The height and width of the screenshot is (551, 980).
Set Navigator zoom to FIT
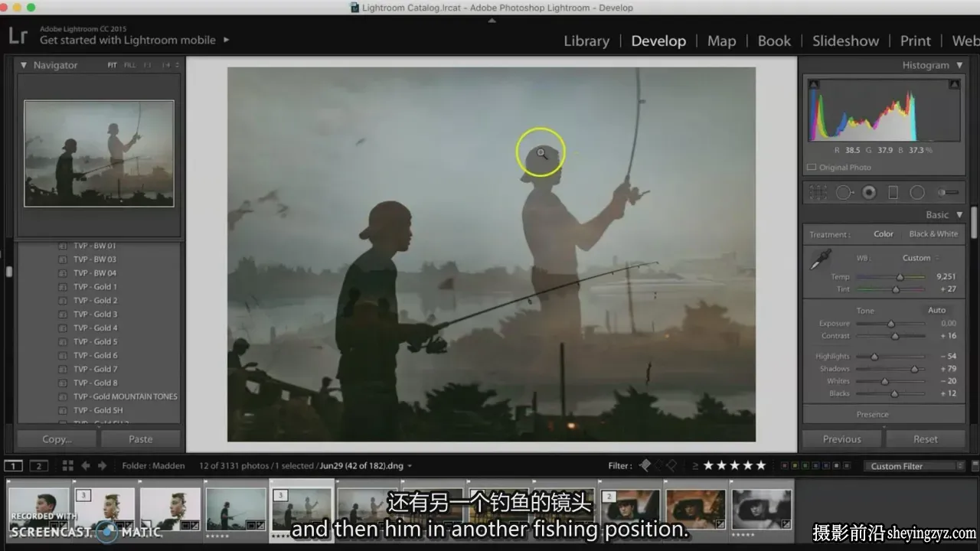[x=113, y=66]
